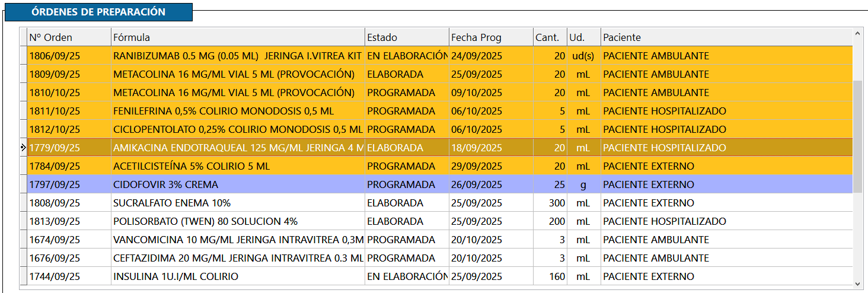Screen dimensions: 868x293
Task: Click formula AMIKACINA ENDOTRAQUEAL 125 MG/ML JERINGA
Action: pyautogui.click(x=238, y=148)
